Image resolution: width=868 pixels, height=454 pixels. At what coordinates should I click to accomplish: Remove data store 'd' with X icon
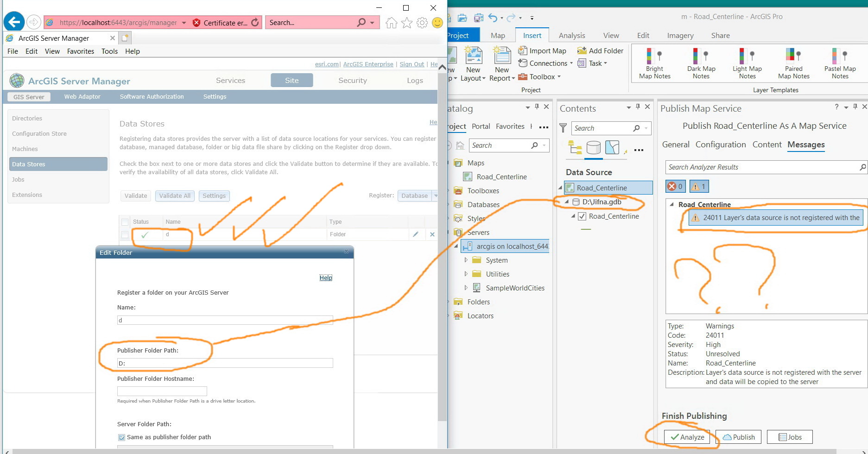point(432,234)
